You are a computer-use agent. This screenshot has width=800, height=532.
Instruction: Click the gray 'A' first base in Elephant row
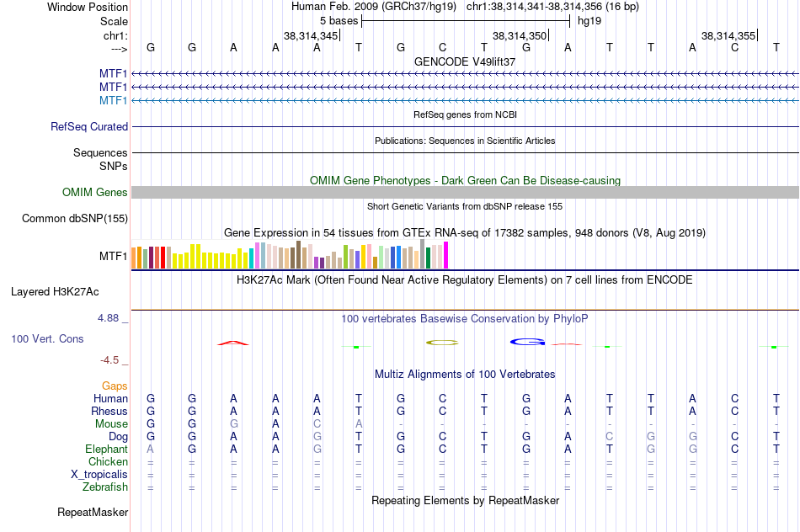point(150,449)
